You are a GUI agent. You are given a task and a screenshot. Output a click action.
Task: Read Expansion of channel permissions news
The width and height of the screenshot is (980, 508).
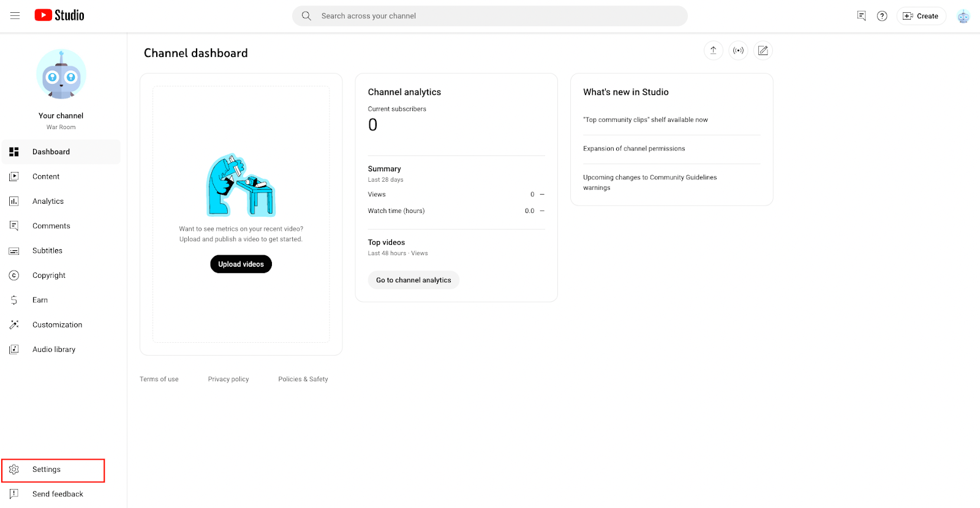pyautogui.click(x=634, y=149)
